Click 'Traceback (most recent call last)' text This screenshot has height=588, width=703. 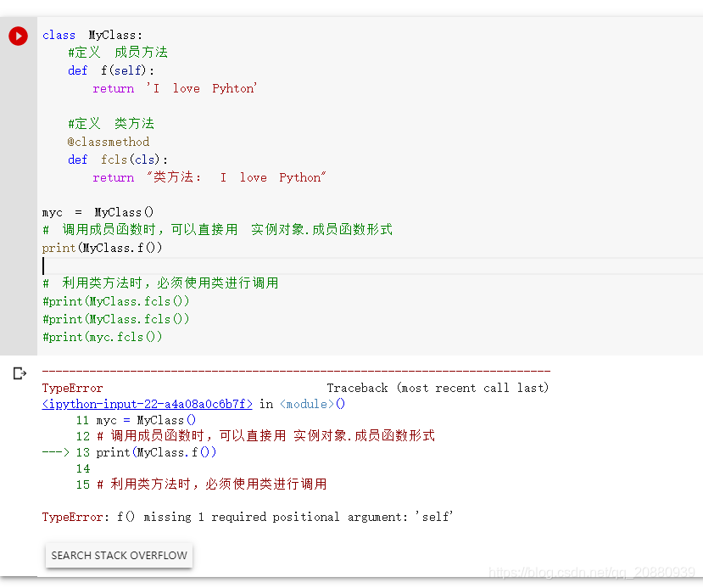pos(438,388)
